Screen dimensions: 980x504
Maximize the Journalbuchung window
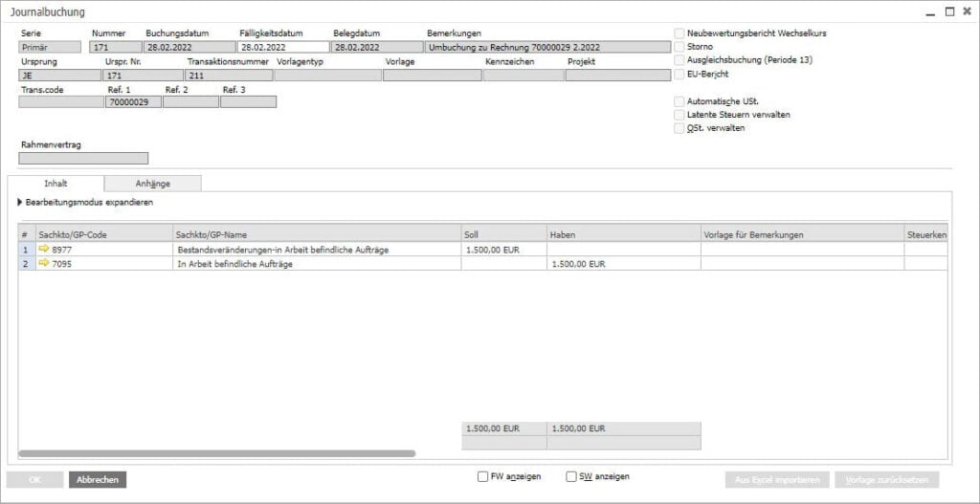click(949, 11)
